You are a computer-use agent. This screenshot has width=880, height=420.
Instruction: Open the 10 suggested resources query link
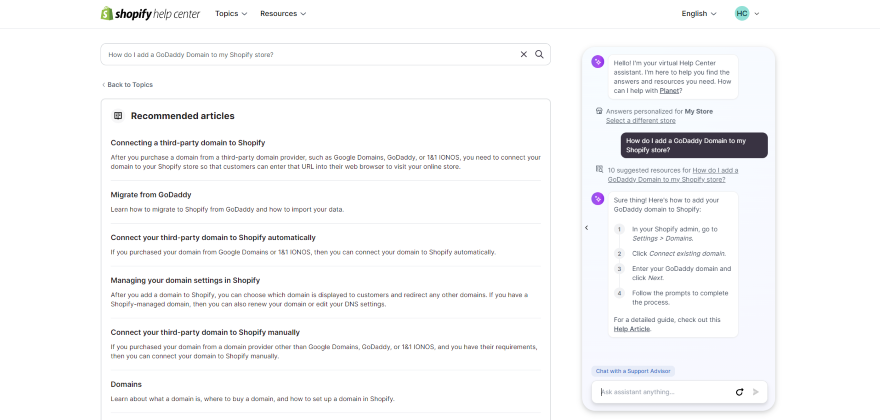(673, 175)
